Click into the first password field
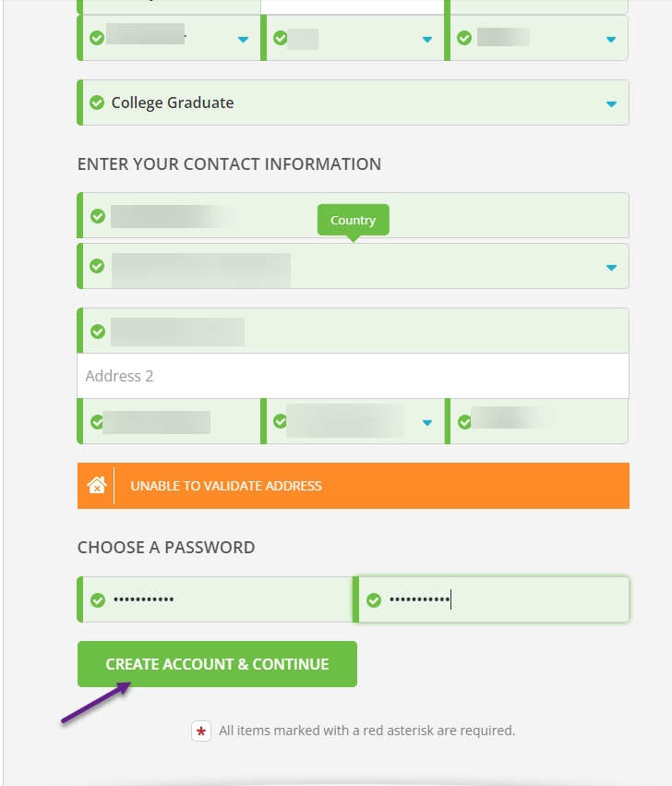 [x=231, y=600]
